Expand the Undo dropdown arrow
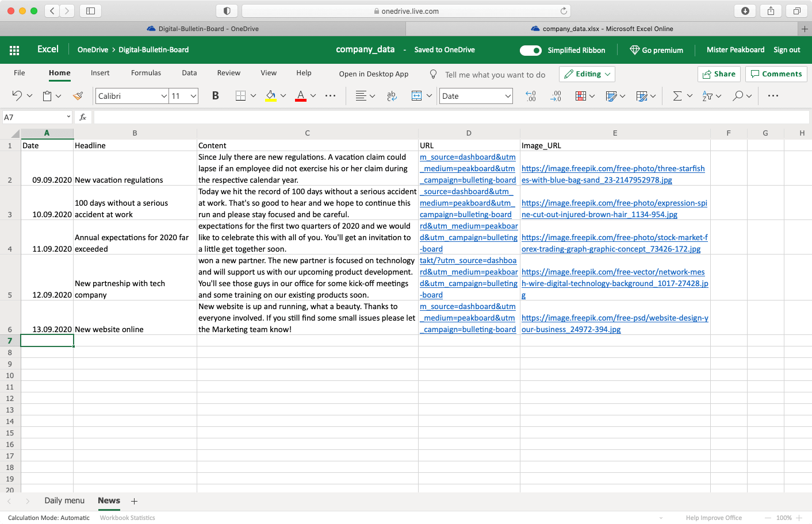This screenshot has height=524, width=812. [29, 96]
